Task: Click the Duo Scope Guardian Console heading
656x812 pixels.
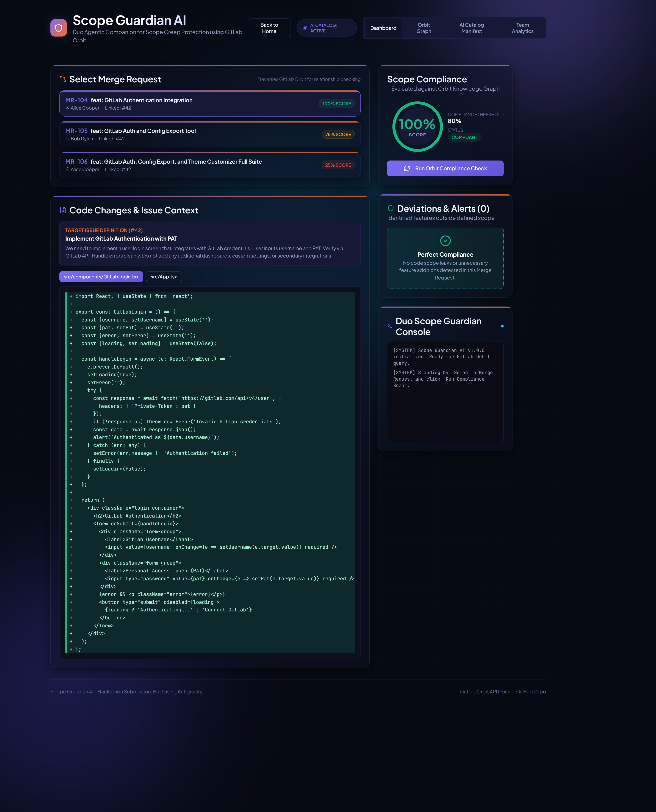Action: 438,326
